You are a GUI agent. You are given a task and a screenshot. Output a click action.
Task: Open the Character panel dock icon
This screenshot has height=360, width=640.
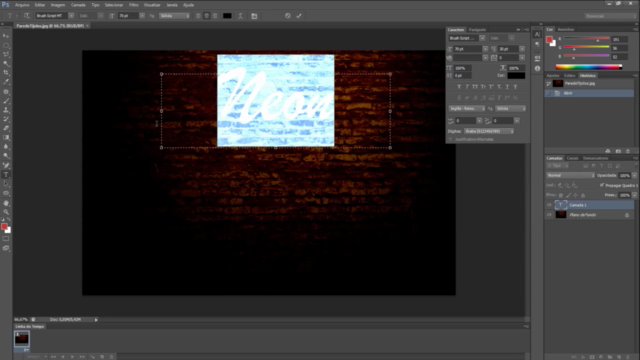(x=537, y=34)
